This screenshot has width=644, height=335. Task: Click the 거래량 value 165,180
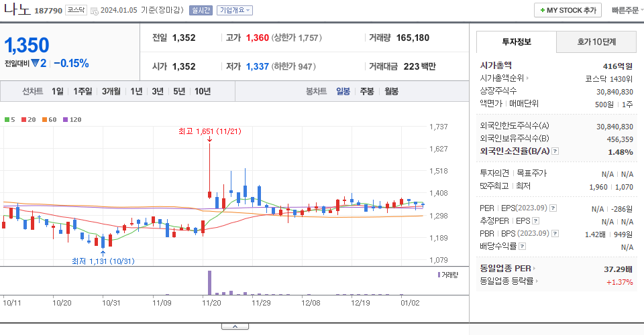click(413, 38)
